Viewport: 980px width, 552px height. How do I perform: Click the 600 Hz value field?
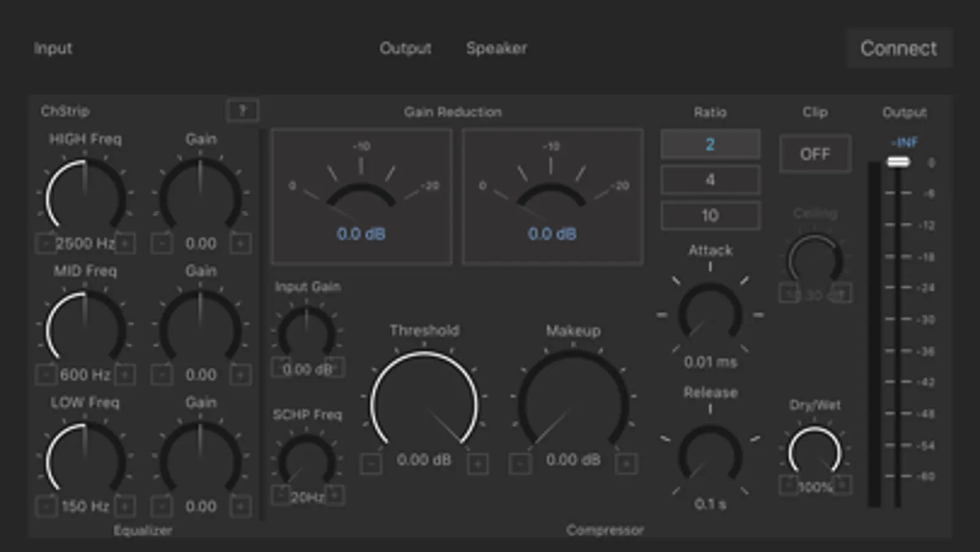tap(85, 374)
